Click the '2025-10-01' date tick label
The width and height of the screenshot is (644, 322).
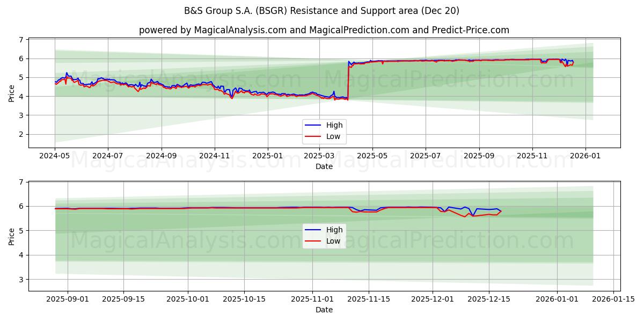tap(188, 300)
